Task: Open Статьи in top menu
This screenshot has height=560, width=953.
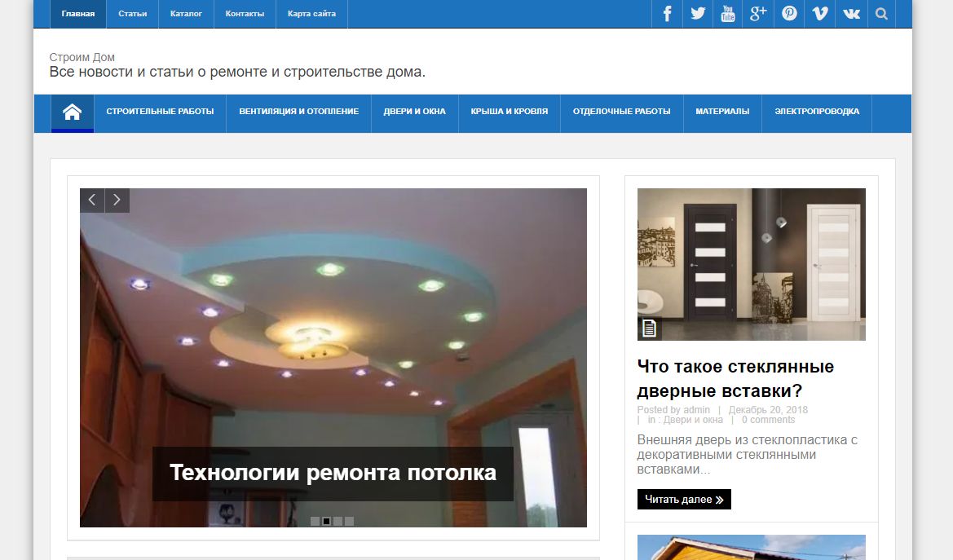Action: 133,13
